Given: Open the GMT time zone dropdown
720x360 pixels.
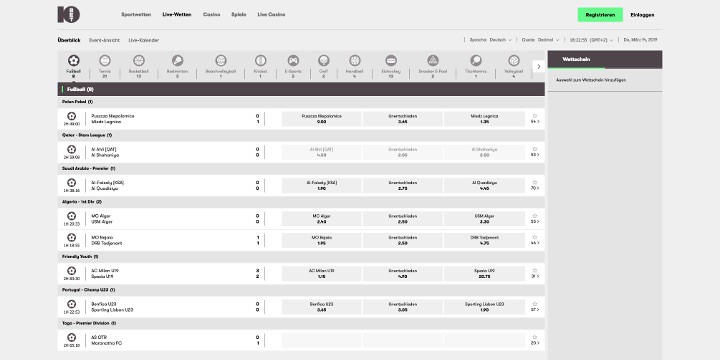Looking at the screenshot, I should (x=591, y=40).
